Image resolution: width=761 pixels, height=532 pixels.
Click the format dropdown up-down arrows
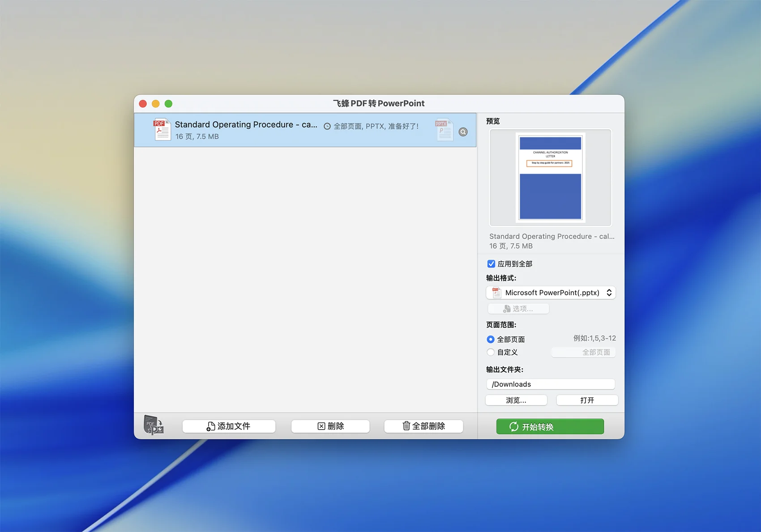pos(609,293)
